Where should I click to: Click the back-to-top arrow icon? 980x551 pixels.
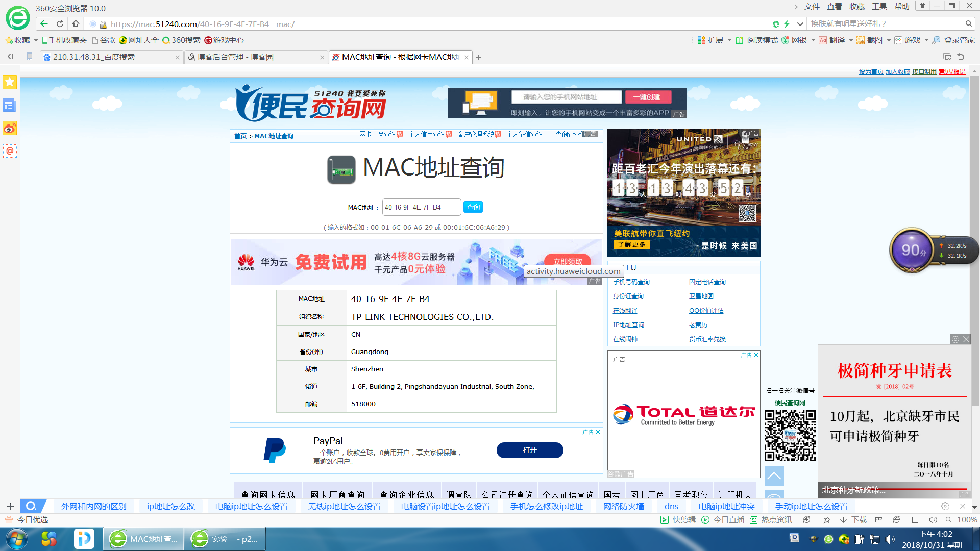pos(774,476)
